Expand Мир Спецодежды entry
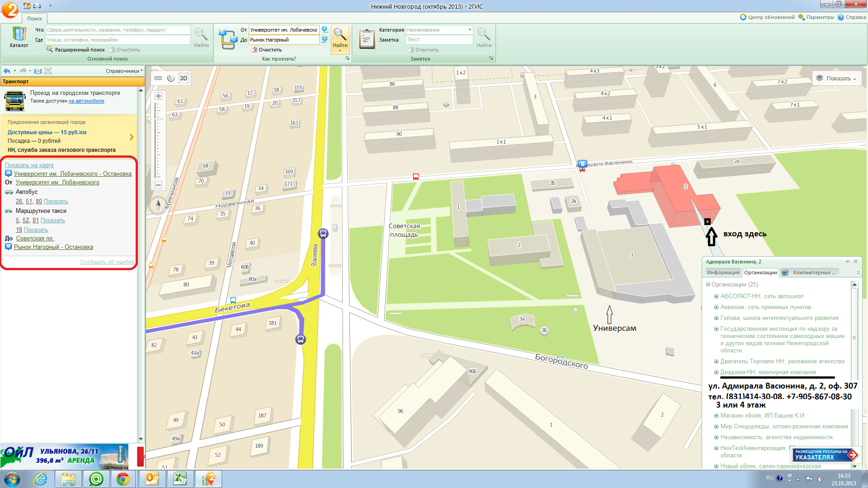868x488 pixels. point(716,427)
